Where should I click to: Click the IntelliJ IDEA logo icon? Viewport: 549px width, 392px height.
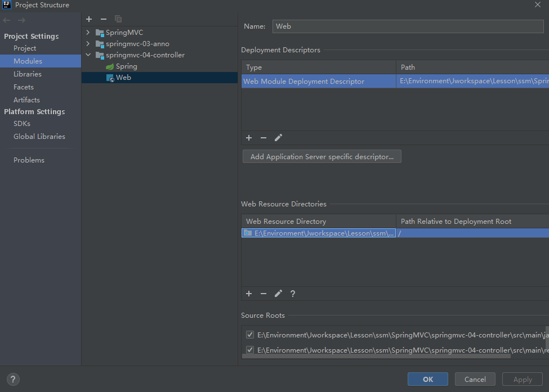pos(7,4)
